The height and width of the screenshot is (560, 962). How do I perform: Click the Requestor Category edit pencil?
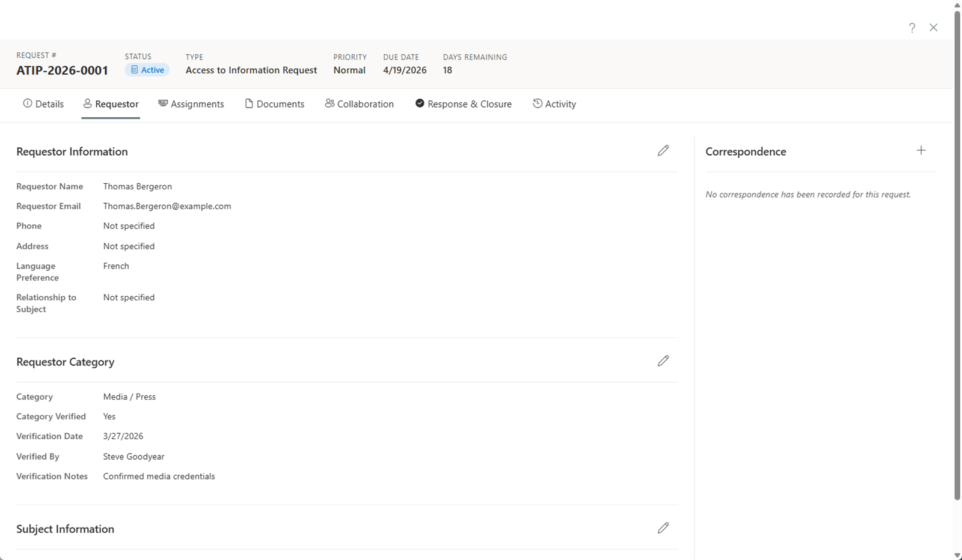tap(663, 361)
